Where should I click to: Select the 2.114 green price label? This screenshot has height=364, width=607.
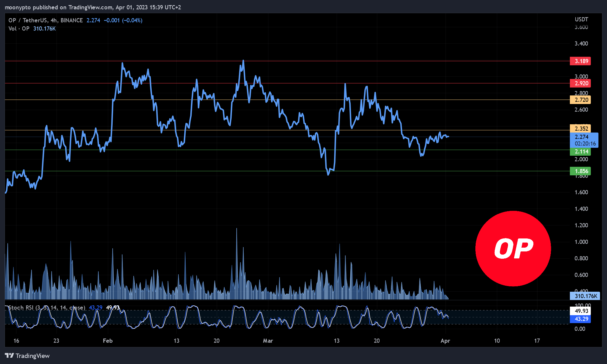[x=580, y=152]
